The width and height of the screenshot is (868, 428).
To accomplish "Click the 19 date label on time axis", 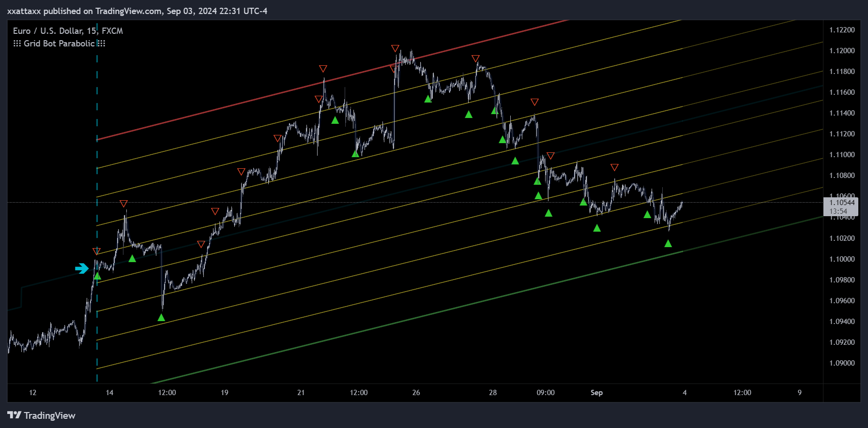I will [x=225, y=393].
